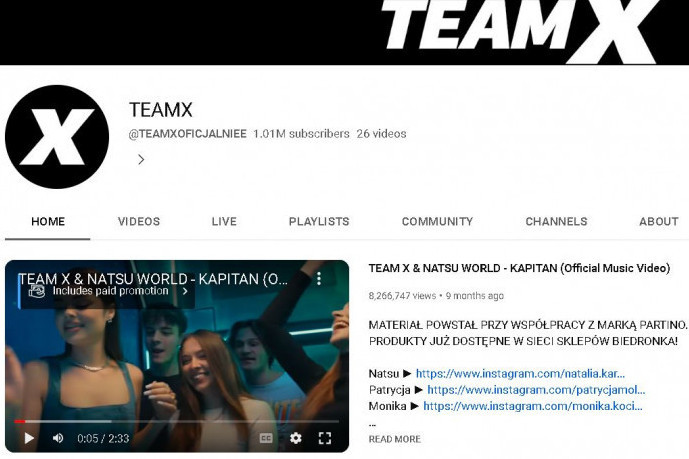
Task: Open the COMMUNITY tab
Action: tap(437, 221)
